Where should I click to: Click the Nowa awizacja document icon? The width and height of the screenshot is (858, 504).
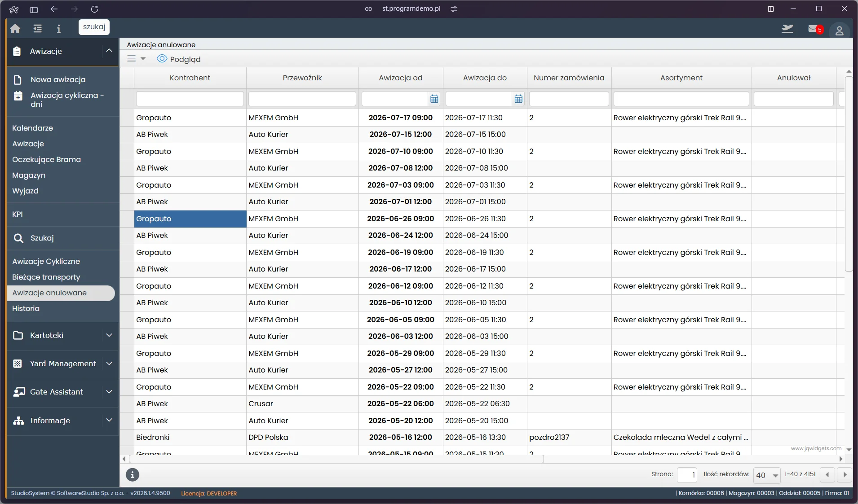point(18,79)
